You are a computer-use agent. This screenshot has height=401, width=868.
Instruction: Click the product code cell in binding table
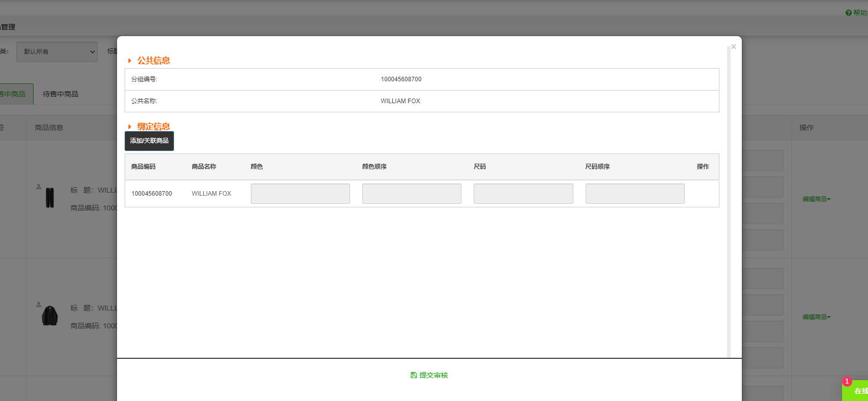pyautogui.click(x=152, y=194)
